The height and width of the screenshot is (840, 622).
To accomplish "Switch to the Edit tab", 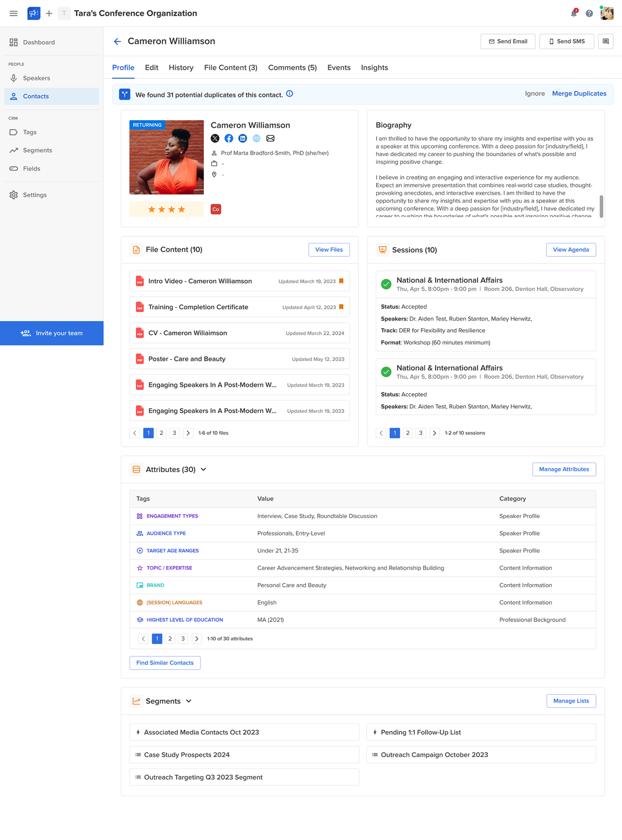I will pyautogui.click(x=151, y=68).
